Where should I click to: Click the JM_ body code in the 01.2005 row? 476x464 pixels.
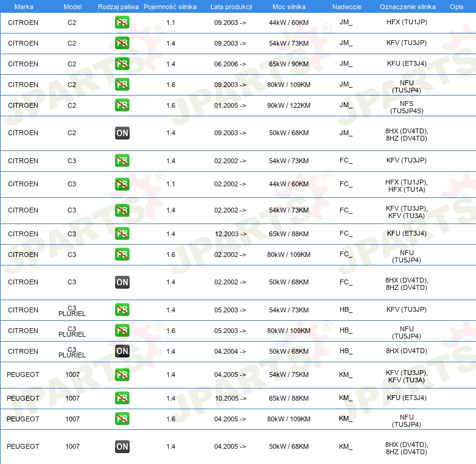pos(346,105)
